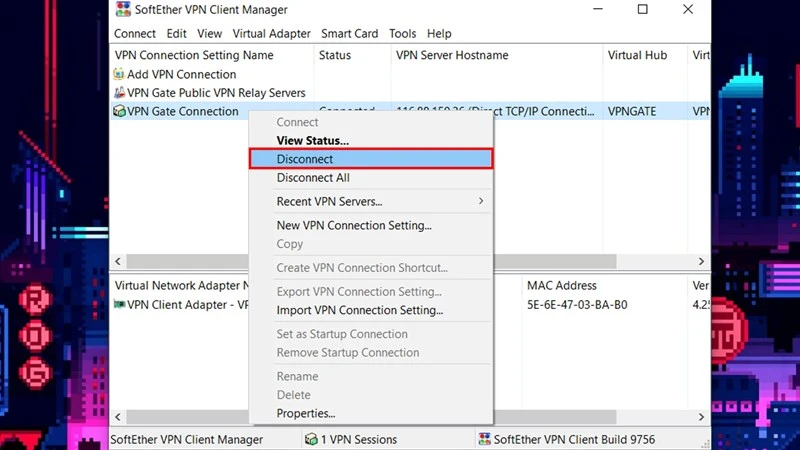The image size is (800, 450).
Task: Open the Smart Card menu
Action: (x=349, y=34)
